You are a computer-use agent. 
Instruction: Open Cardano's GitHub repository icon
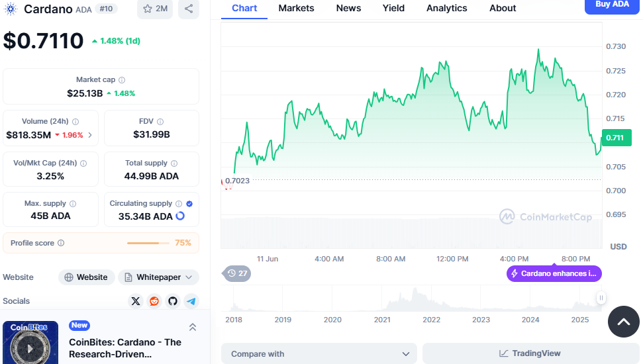173,301
